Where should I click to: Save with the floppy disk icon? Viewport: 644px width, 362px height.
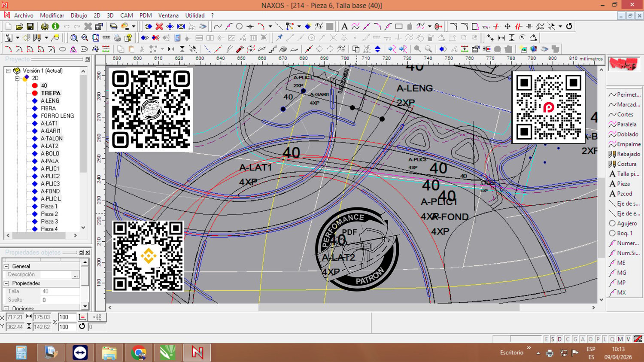coord(30,27)
